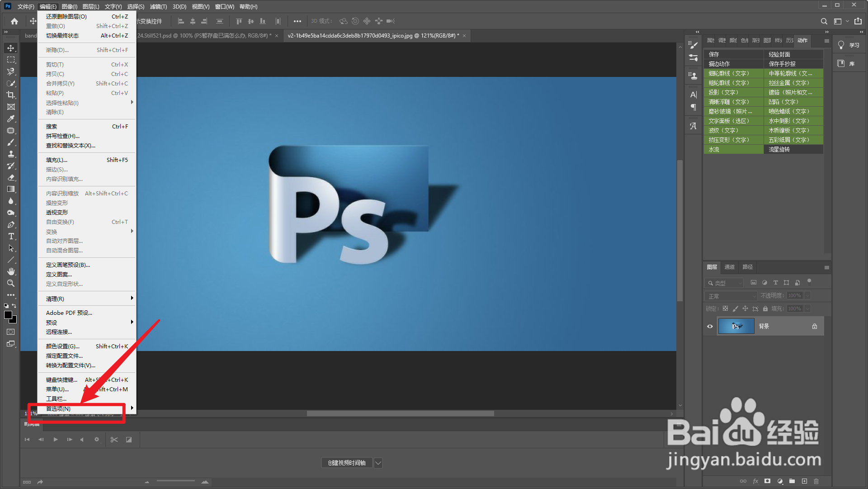Image resolution: width=868 pixels, height=489 pixels.
Task: Select the Brush tool
Action: (x=11, y=142)
